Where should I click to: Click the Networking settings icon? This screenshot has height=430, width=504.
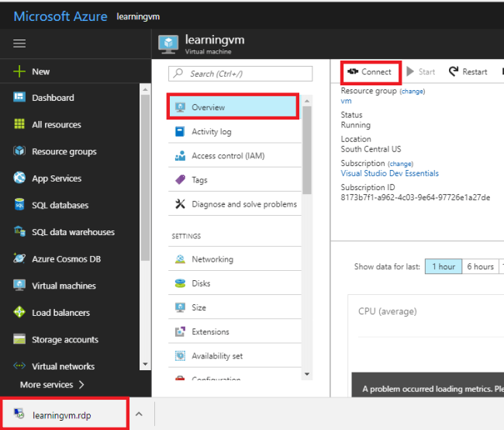click(180, 258)
